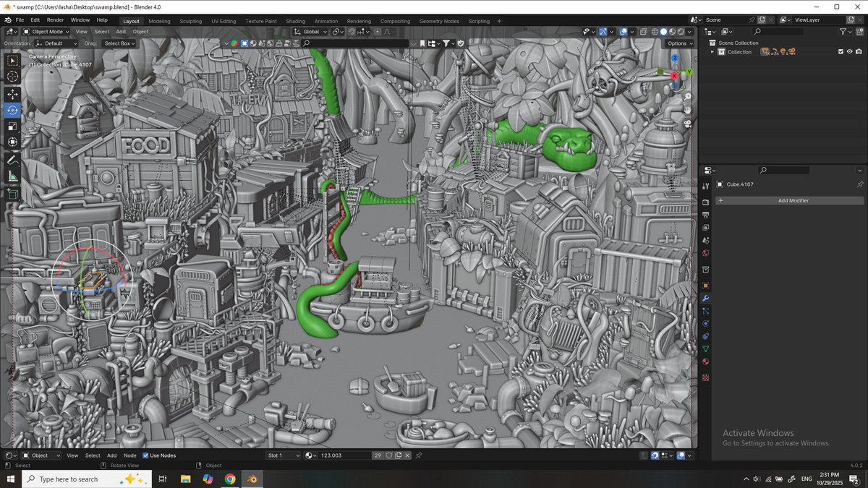This screenshot has height=488, width=868.
Task: Switch to Wireframe viewport shading
Action: 655,32
